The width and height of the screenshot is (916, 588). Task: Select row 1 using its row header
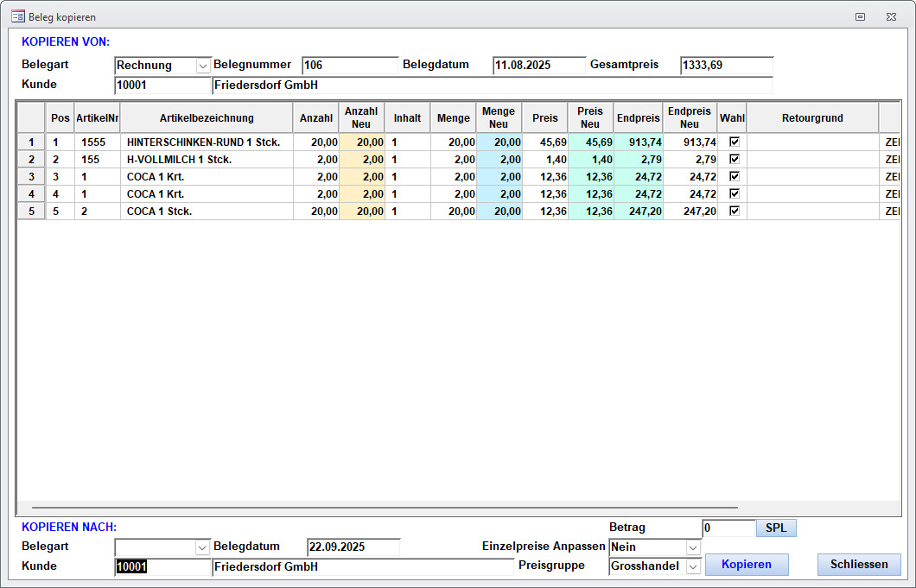[x=31, y=142]
